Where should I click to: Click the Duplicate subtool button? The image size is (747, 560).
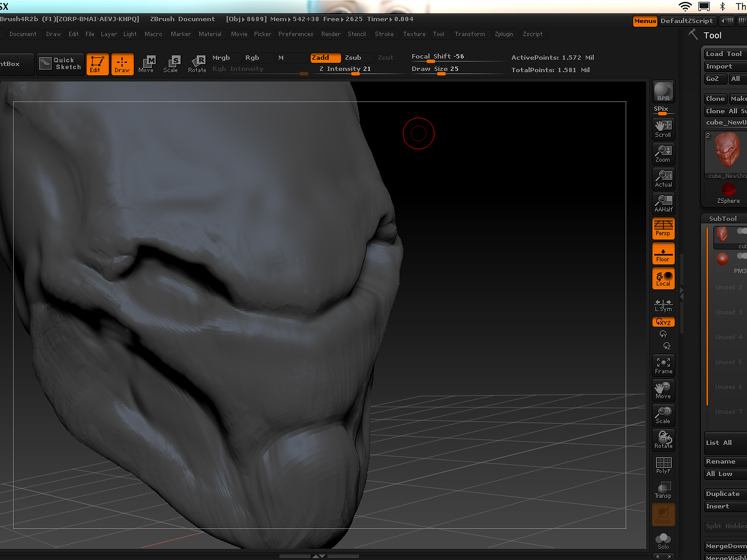coord(725,494)
